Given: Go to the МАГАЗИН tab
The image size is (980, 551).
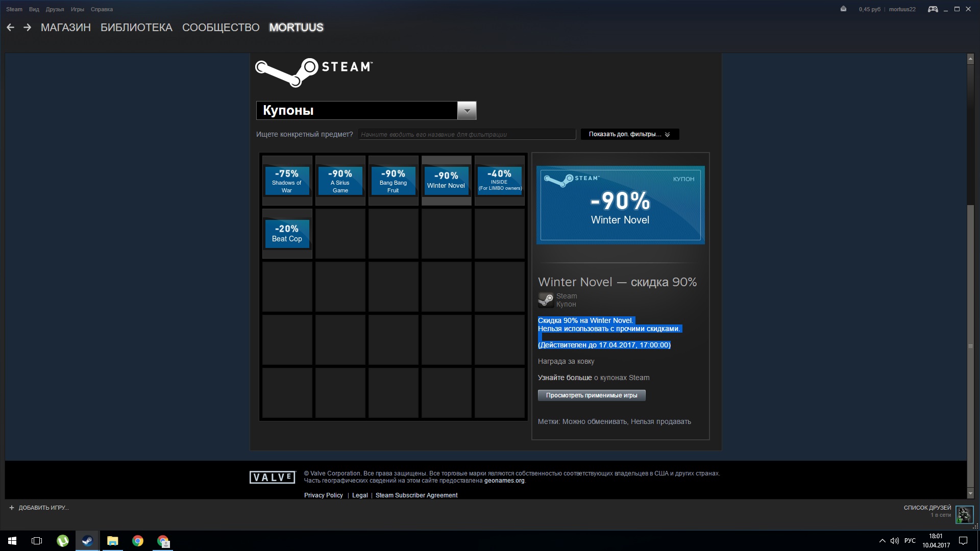Looking at the screenshot, I should tap(66, 28).
